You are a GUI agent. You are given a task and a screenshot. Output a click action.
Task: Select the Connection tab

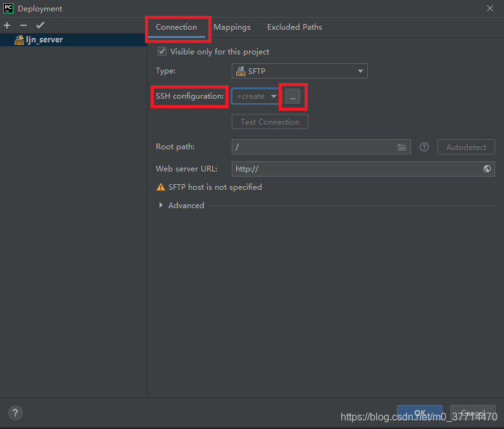pos(176,27)
